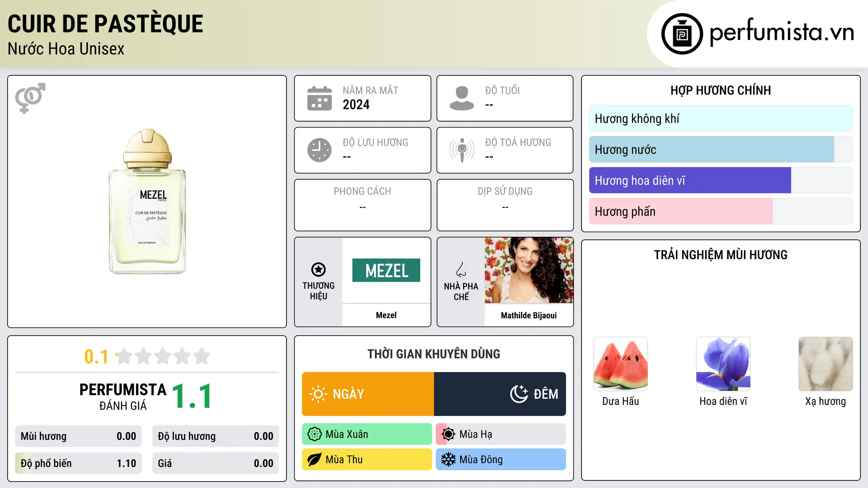The width and height of the screenshot is (868, 488).
Task: Click the star badge icon above Thương hiệu
Action: click(x=318, y=269)
